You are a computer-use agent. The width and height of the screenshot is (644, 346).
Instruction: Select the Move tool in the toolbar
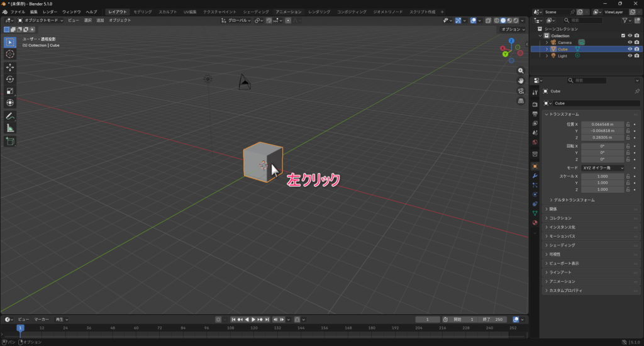tap(10, 67)
